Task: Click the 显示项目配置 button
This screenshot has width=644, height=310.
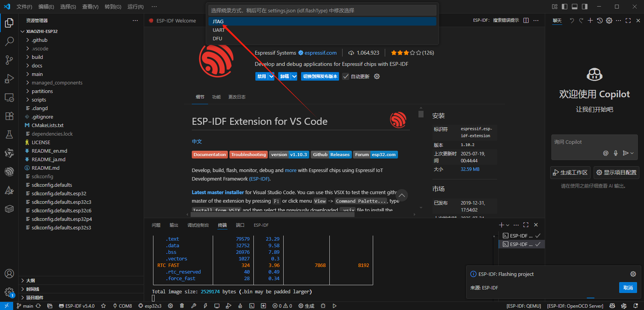Action: point(616,172)
